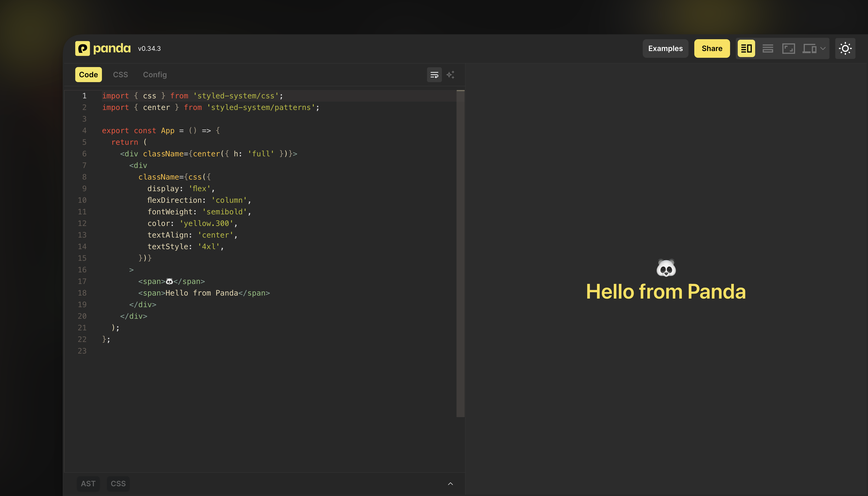Click the fontWeight: 'semibold' line
Viewport: 868px width, 496px height.
[x=199, y=212]
